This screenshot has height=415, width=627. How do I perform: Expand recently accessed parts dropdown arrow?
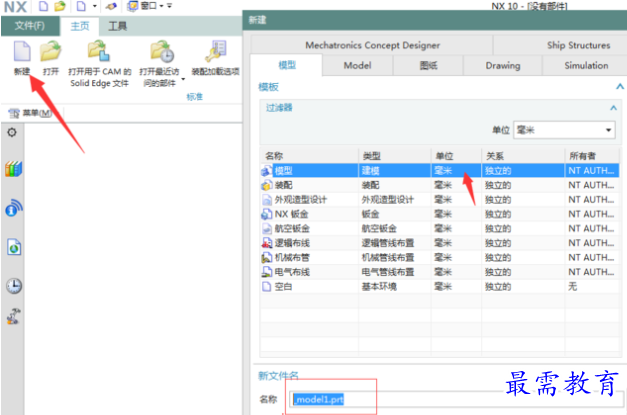(x=183, y=79)
